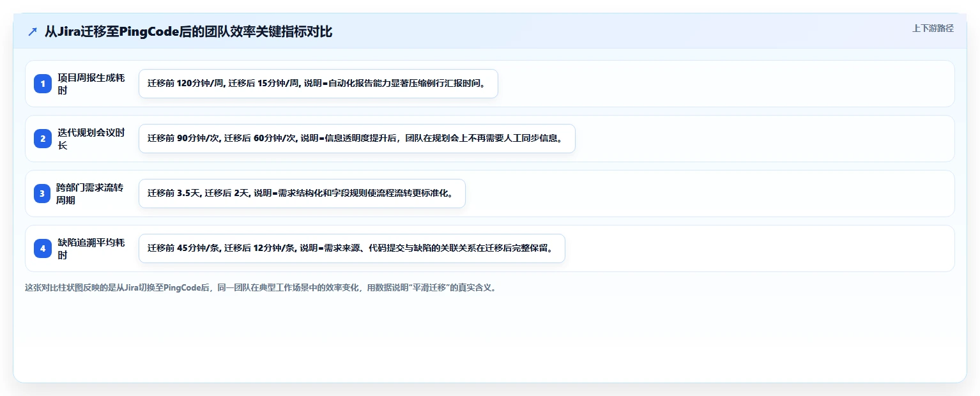980x396 pixels.
Task: Click the 上下游路径 label
Action: click(933, 28)
